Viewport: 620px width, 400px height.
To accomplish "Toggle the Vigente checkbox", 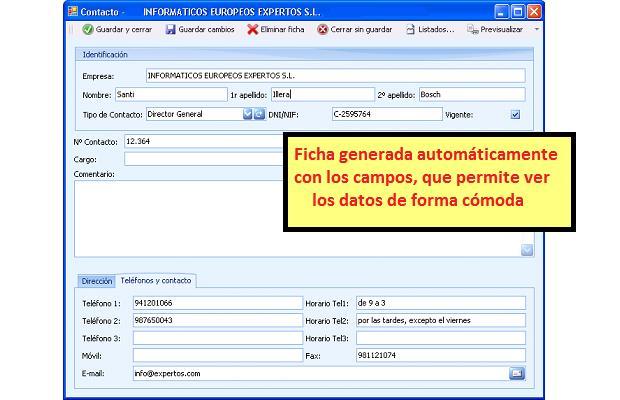I will 515,115.
